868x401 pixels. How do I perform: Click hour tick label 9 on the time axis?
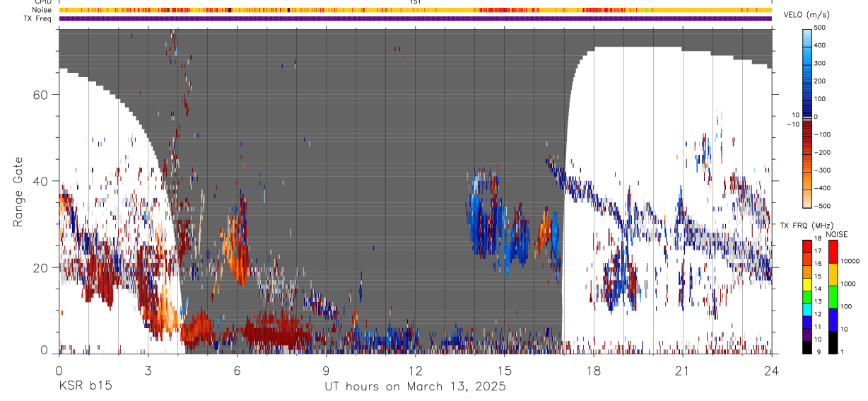click(x=326, y=371)
